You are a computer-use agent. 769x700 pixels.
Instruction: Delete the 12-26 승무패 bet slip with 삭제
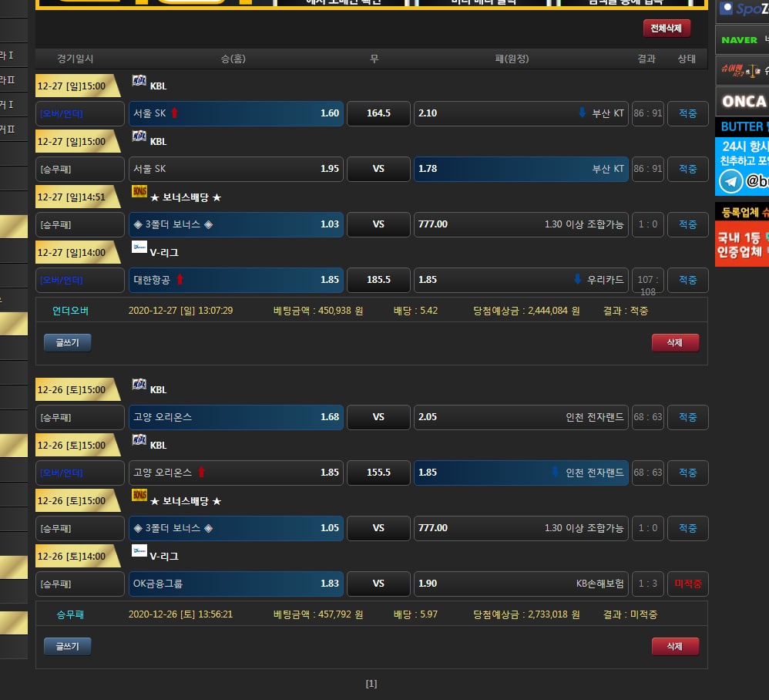click(675, 646)
